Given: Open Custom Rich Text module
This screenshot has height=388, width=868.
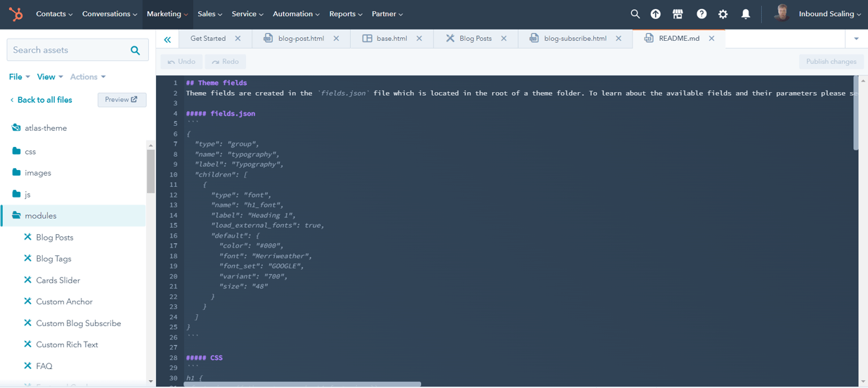Looking at the screenshot, I should 67,344.
